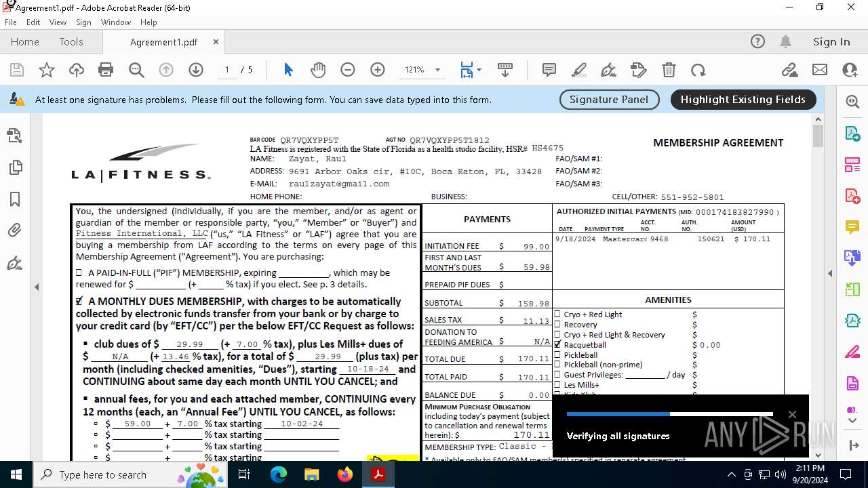
Task: Expand the right tools pane with arrow-bar icon
Action: [x=852, y=445]
